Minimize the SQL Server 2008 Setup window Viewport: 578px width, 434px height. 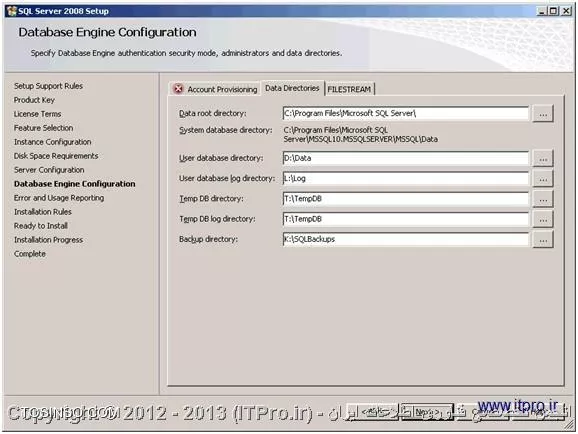pyautogui.click(x=542, y=11)
